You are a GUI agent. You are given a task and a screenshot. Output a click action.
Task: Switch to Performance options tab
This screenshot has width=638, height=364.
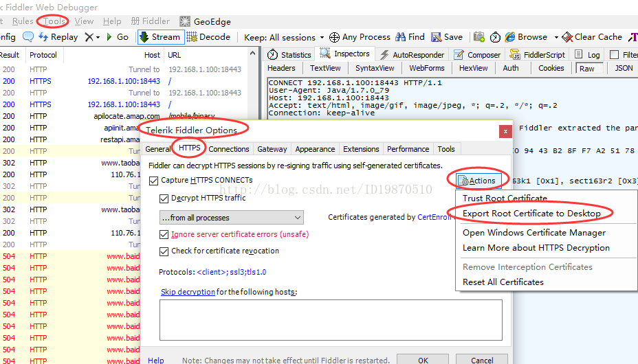pyautogui.click(x=408, y=149)
